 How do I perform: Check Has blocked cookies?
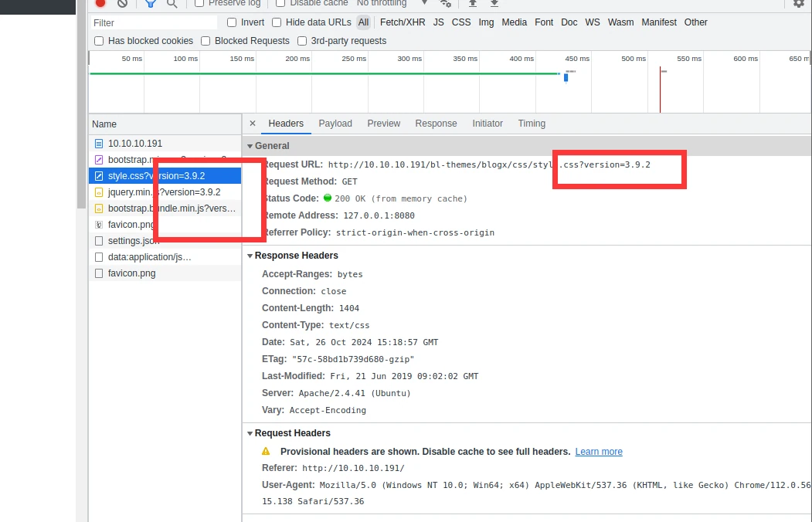coord(99,41)
